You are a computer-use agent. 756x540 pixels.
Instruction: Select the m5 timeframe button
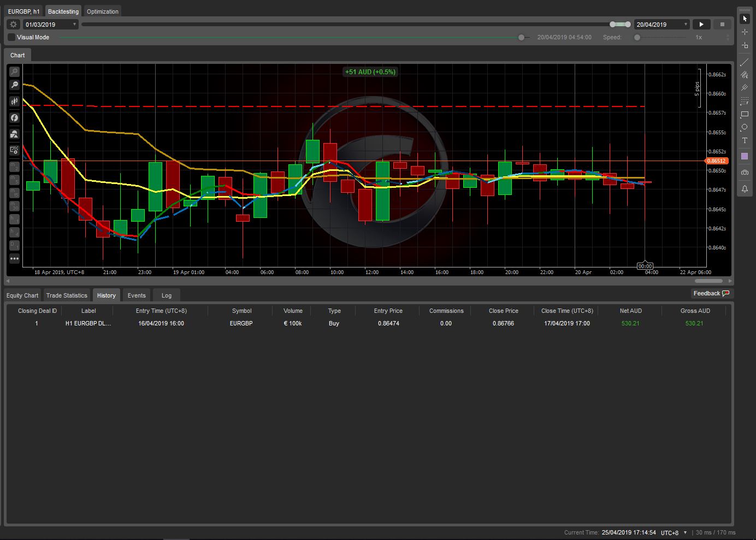(x=14, y=180)
